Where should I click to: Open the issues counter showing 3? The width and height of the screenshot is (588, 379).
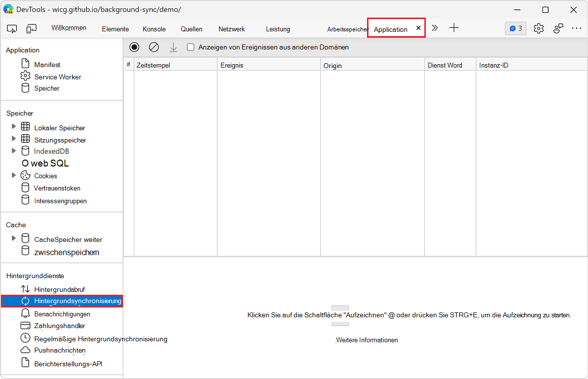(515, 28)
